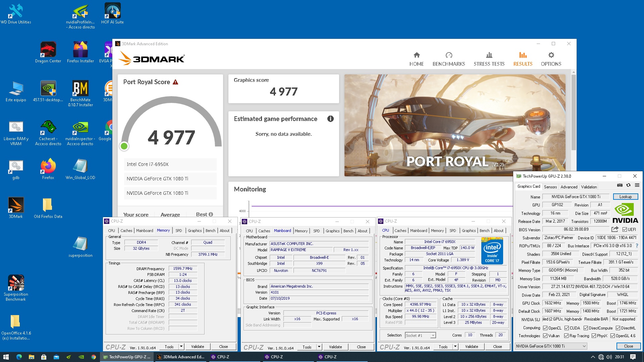The height and width of the screenshot is (362, 644).
Task: Click the GPU-Z refresh icon
Action: point(628,185)
